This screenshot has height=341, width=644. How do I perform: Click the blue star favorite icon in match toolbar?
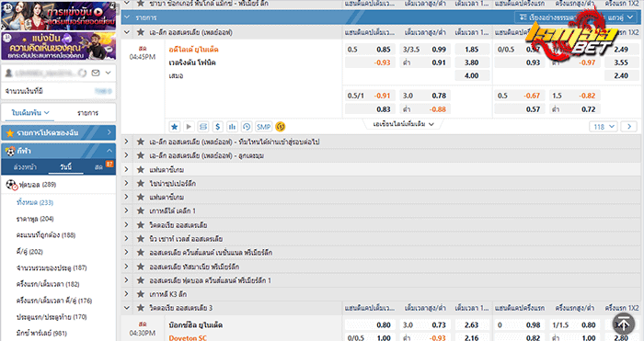174,127
